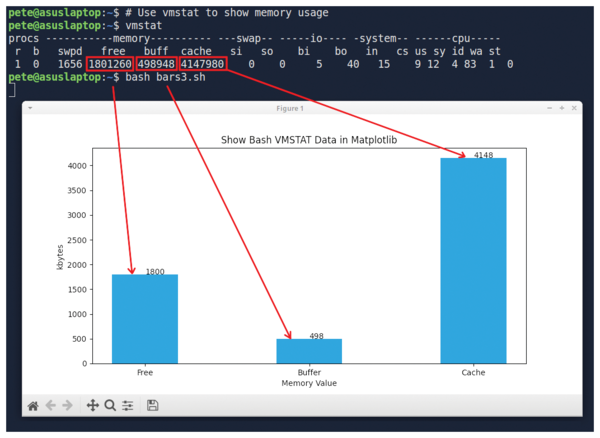Click the tall blue Cache bar
Image resolution: width=600 pixels, height=438 pixels.
(473, 260)
